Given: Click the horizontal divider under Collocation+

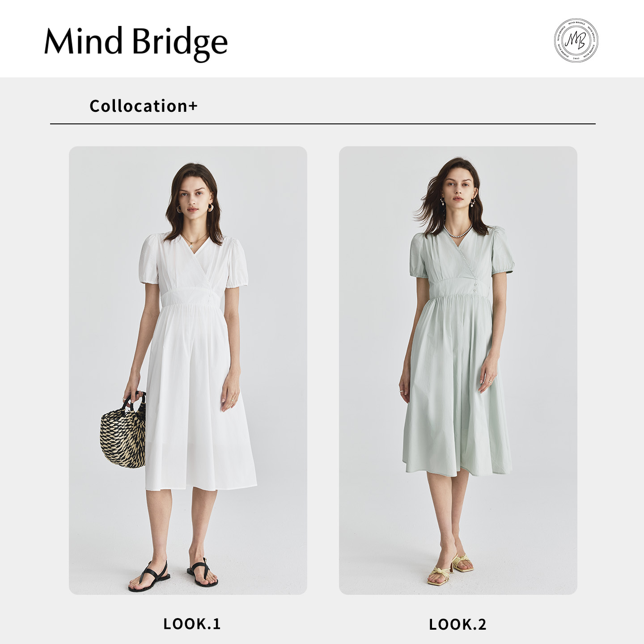Looking at the screenshot, I should [x=322, y=124].
